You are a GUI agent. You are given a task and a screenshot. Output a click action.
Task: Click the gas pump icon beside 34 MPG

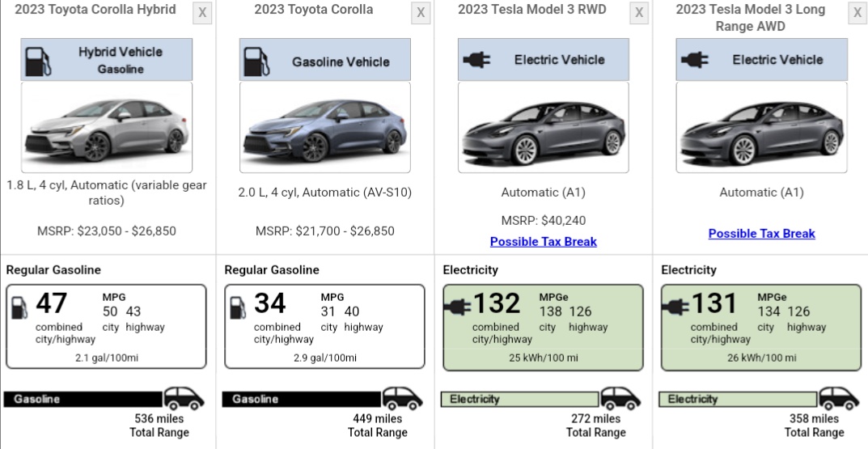point(239,307)
